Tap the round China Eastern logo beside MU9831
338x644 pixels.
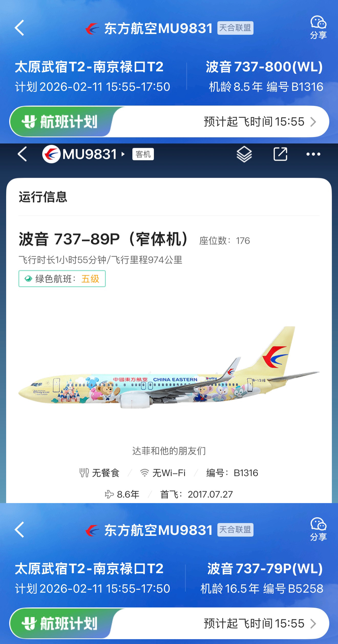[51, 154]
